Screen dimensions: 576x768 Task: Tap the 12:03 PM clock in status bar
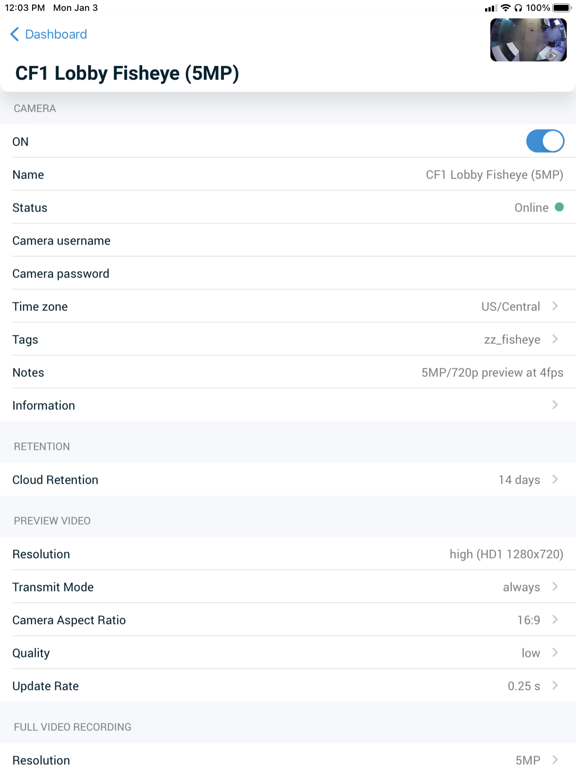point(24,8)
